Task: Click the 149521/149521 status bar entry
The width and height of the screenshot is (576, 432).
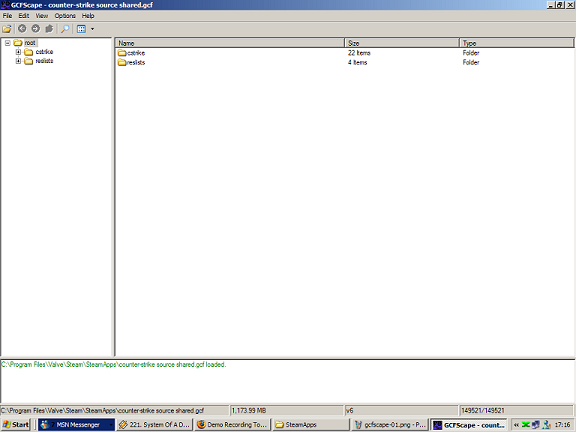Action: click(x=516, y=411)
